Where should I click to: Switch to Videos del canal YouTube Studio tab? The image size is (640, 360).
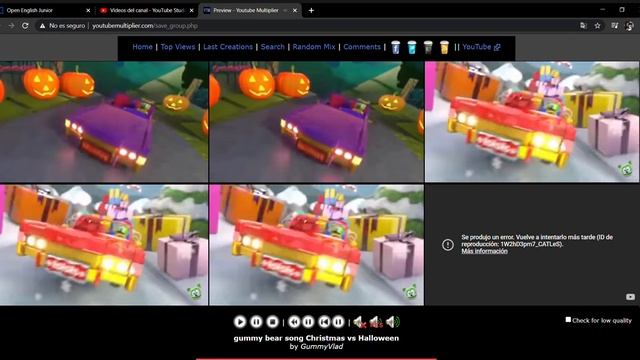(147, 10)
